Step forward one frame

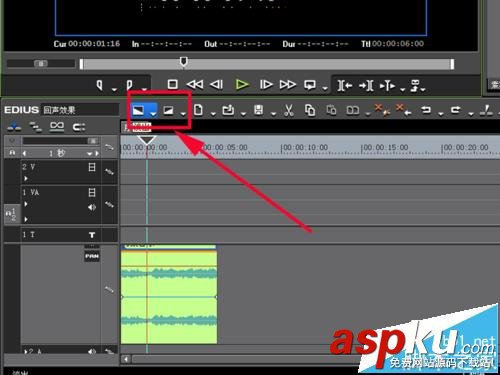pyautogui.click(x=266, y=84)
